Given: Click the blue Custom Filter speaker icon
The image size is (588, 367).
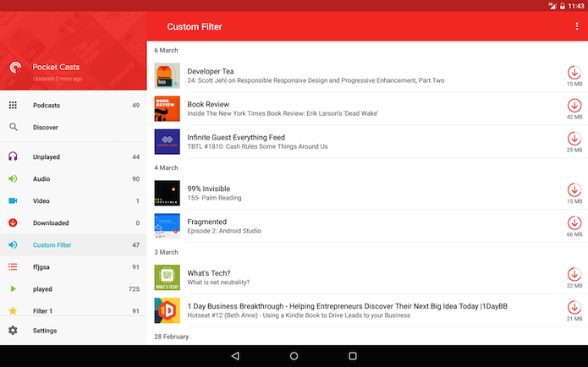Looking at the screenshot, I should [x=13, y=244].
